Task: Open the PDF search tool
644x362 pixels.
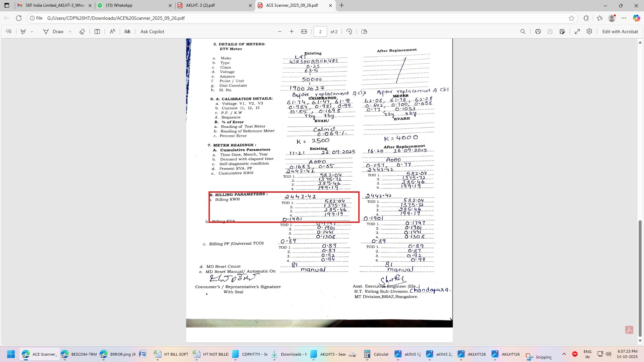Action: pos(523,32)
